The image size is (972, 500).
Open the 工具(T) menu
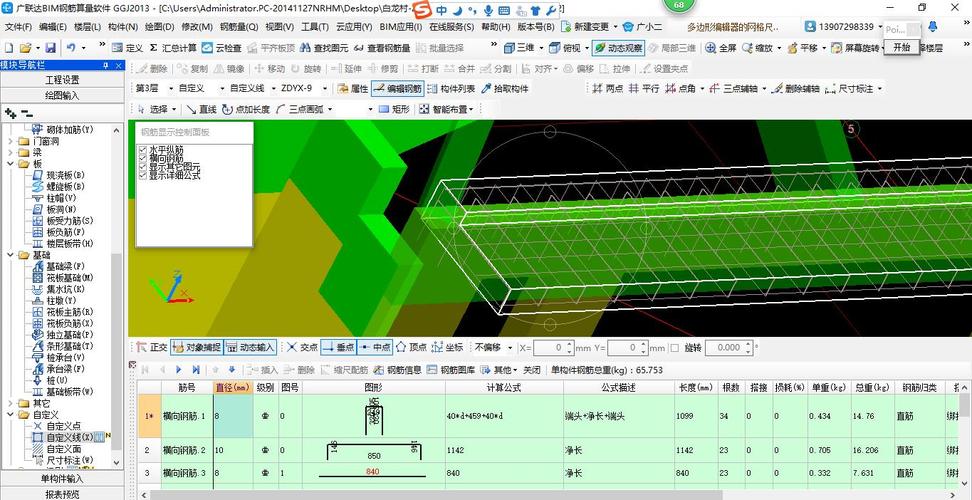point(315,27)
